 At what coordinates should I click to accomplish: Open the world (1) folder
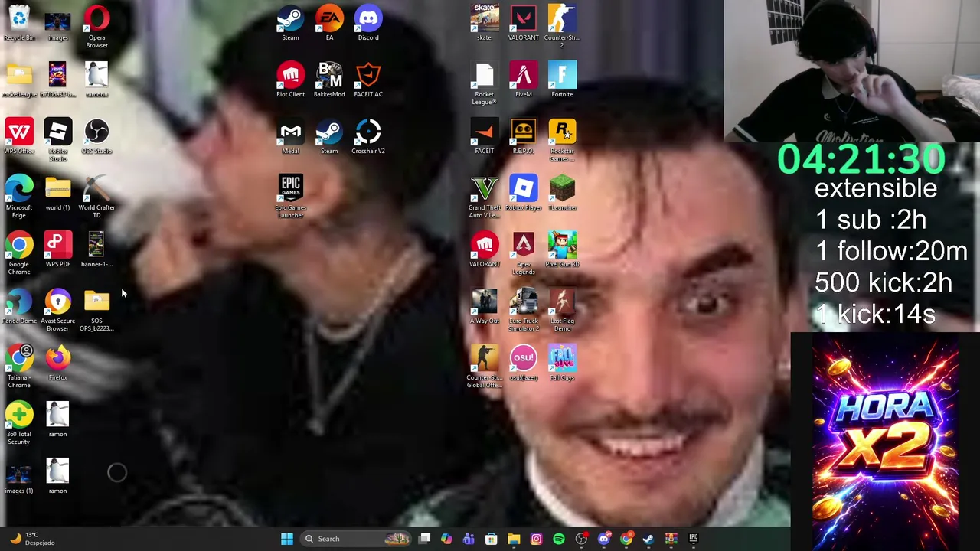[x=58, y=193]
